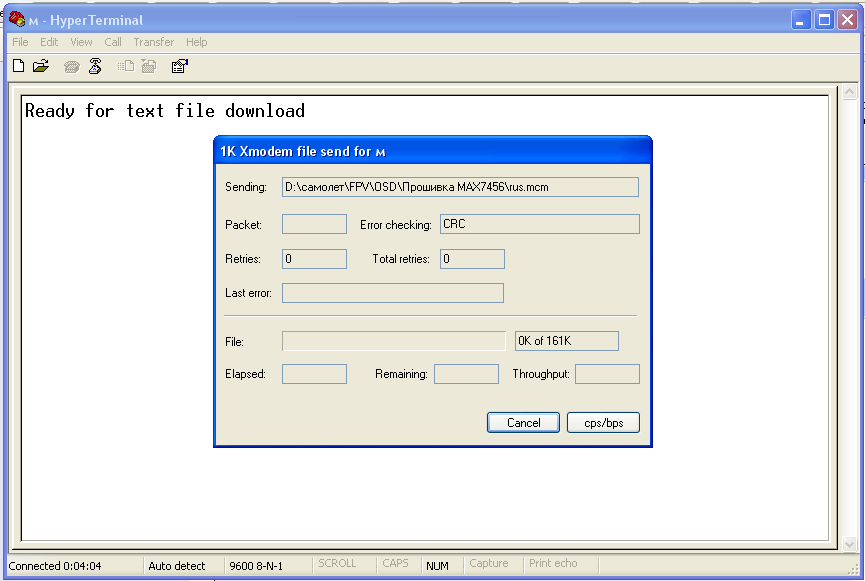Click the Send file toolbar icon
The width and height of the screenshot is (865, 581).
click(x=126, y=67)
